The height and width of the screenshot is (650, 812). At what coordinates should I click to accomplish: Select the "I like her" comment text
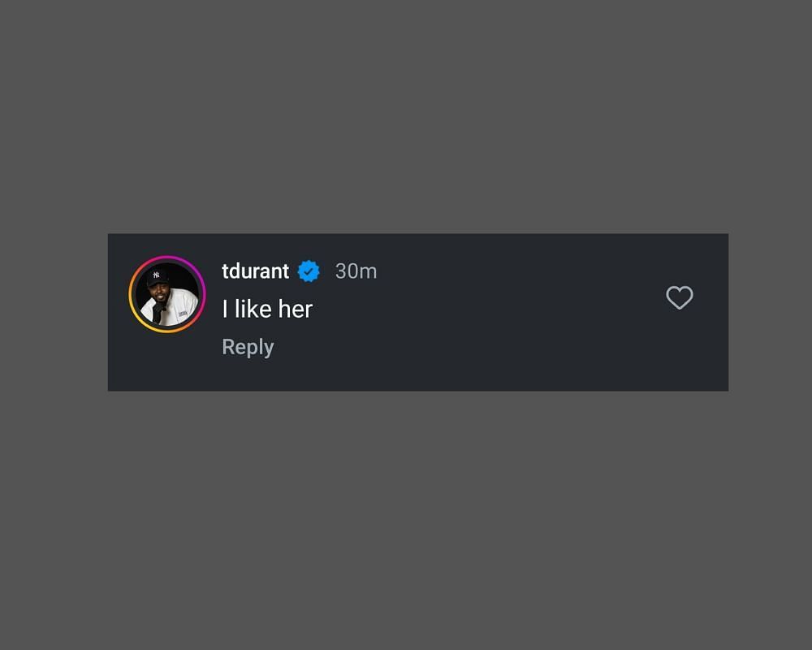click(x=267, y=310)
